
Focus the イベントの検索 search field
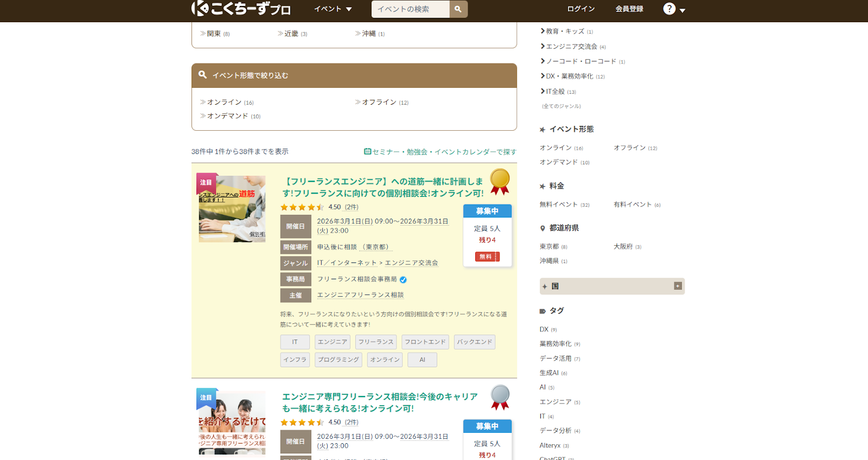(x=411, y=9)
